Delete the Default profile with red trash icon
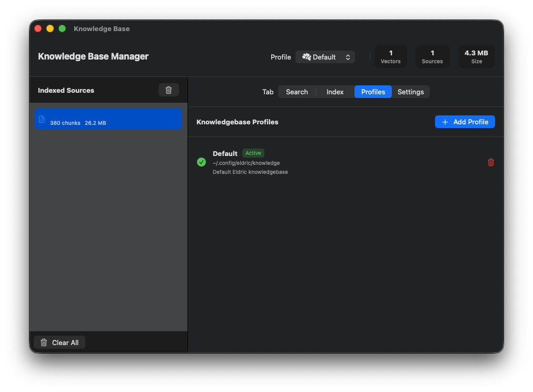Screen dimensions: 533x392 click(491, 162)
